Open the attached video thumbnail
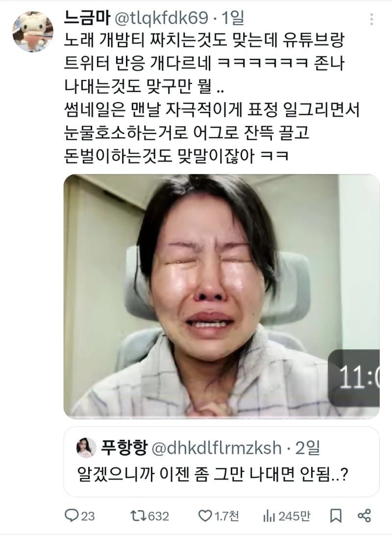 [221, 296]
